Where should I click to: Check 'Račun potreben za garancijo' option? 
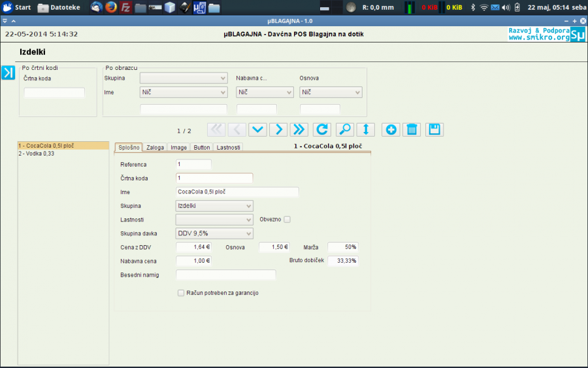click(x=181, y=293)
